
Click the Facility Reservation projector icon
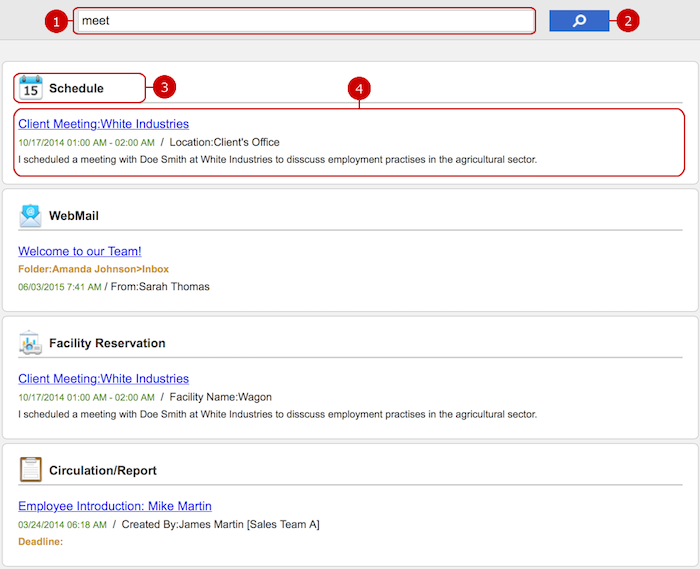30,343
